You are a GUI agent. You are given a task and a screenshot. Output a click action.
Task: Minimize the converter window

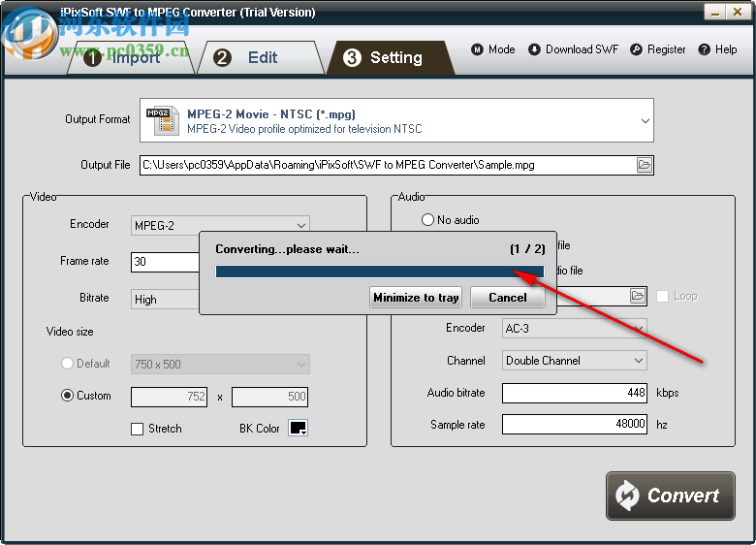click(x=715, y=12)
